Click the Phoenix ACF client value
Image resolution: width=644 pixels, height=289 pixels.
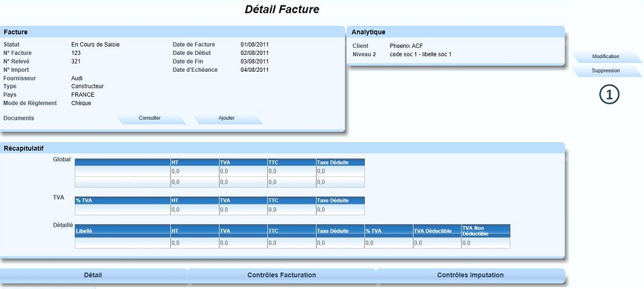pos(406,46)
